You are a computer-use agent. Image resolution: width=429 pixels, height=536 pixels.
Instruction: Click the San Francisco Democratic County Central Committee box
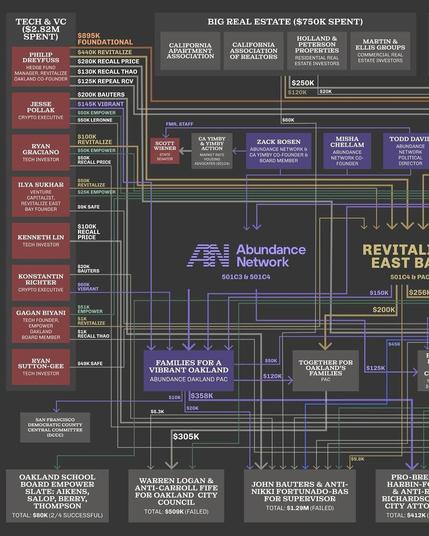(55, 427)
